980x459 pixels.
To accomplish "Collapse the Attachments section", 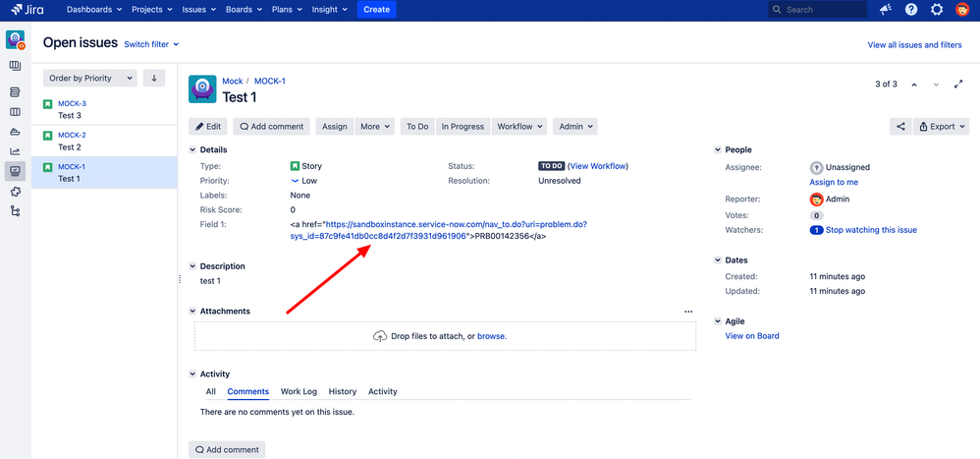I will coord(192,312).
